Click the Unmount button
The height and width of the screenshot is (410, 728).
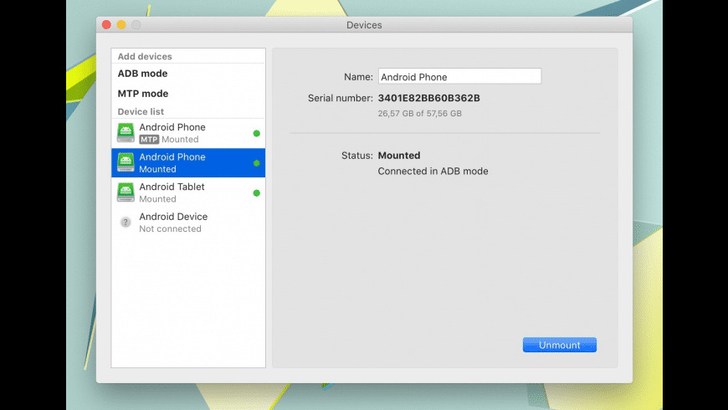[559, 345]
